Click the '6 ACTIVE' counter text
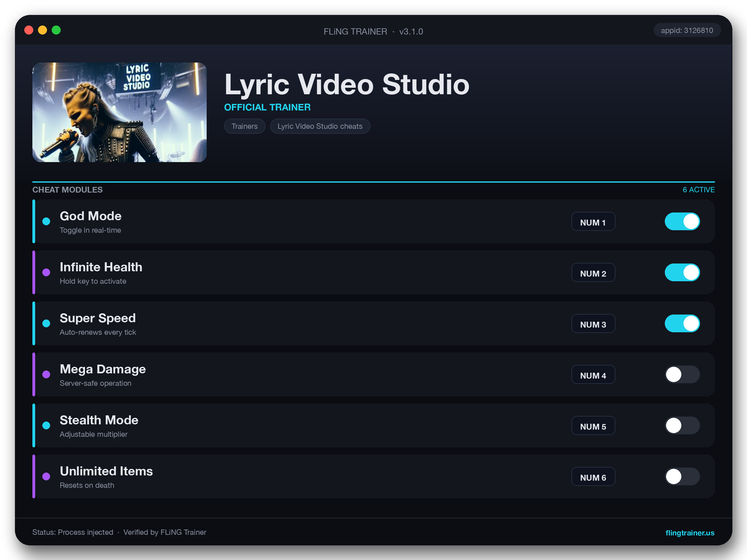 (x=698, y=190)
